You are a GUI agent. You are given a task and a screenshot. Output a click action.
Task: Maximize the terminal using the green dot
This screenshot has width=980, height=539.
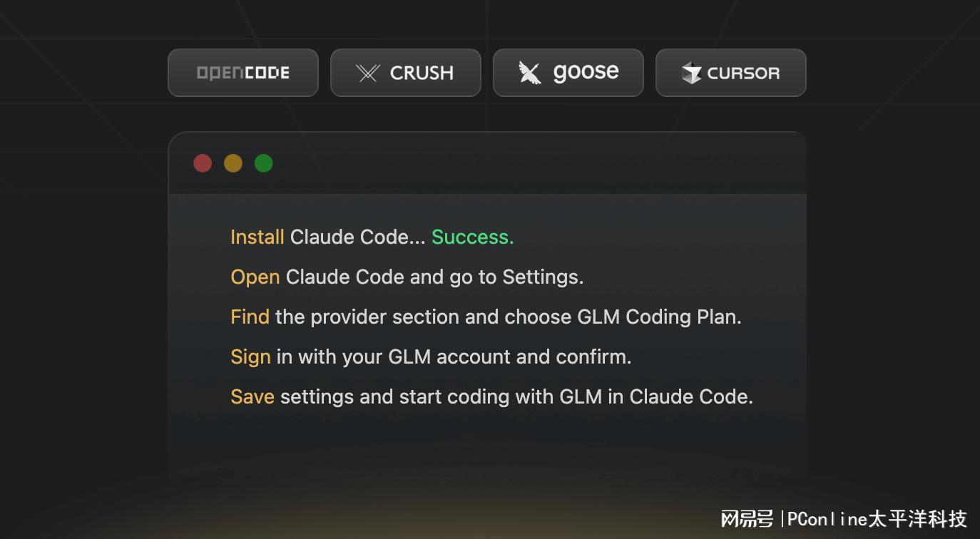click(x=264, y=163)
